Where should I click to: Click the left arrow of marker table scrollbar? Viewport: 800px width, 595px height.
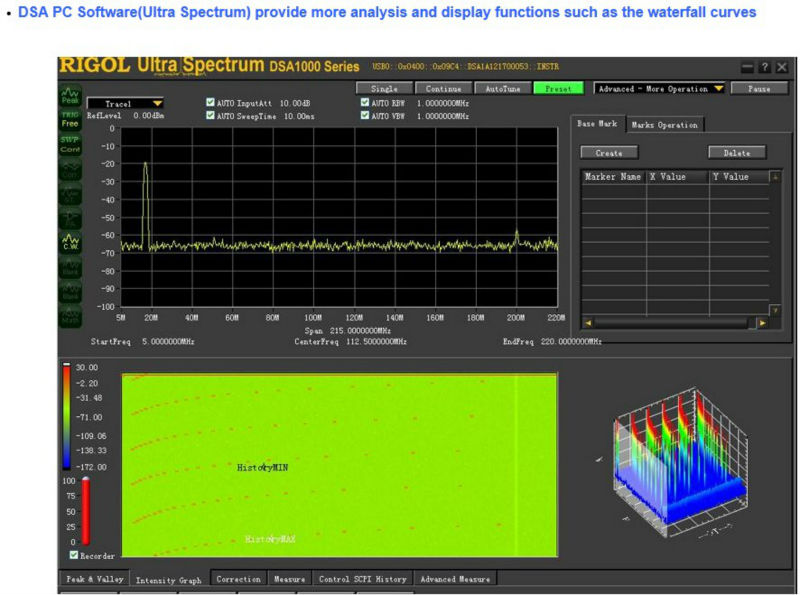click(x=588, y=323)
